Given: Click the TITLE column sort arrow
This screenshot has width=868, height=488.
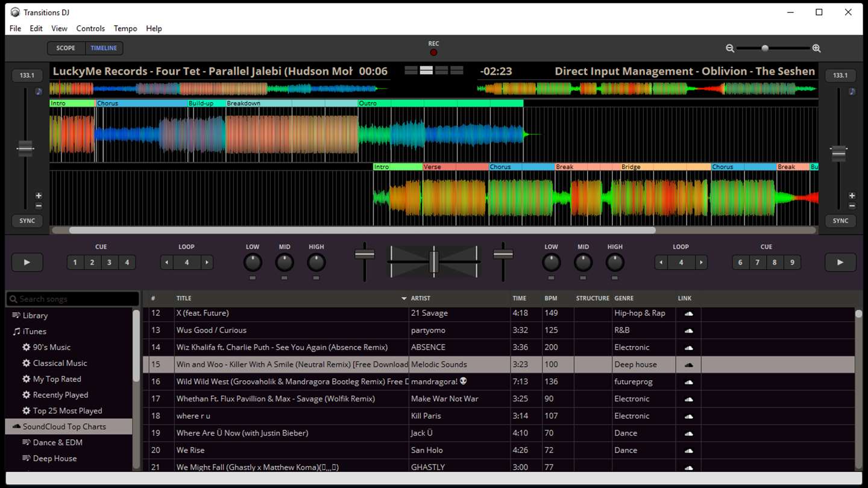Looking at the screenshot, I should (x=404, y=298).
